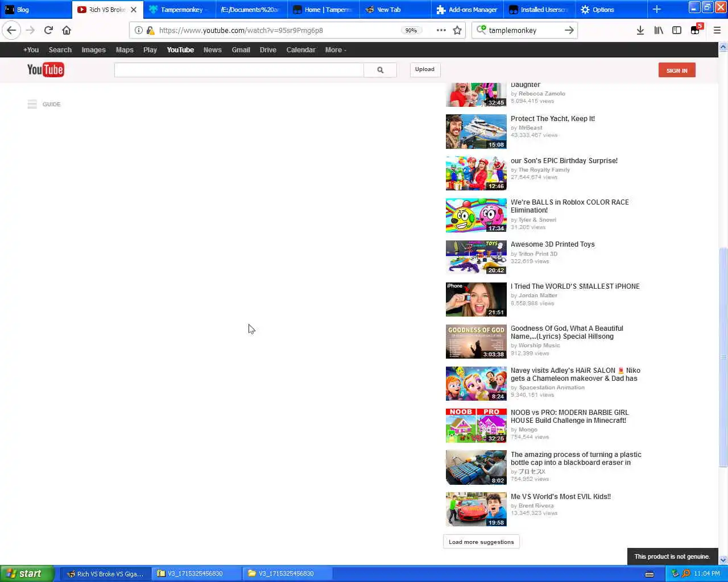The image size is (728, 582).
Task: Bookmark this page with the star
Action: tap(457, 30)
